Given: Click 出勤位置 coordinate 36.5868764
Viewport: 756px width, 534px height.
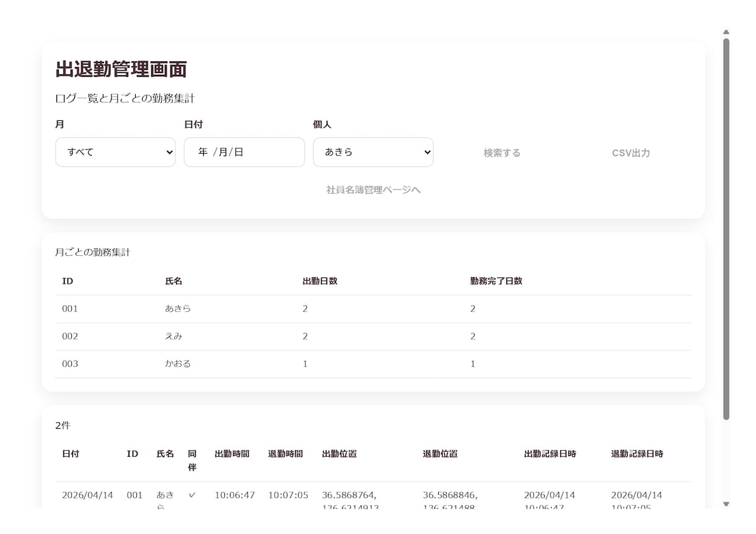Looking at the screenshot, I should point(349,496).
